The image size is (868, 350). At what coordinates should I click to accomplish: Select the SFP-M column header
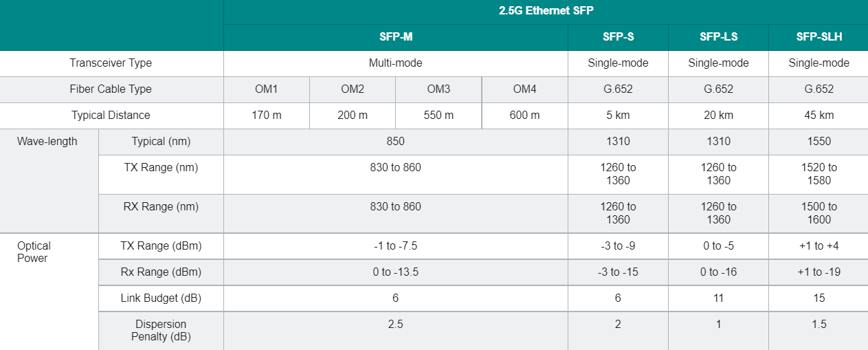(x=395, y=37)
